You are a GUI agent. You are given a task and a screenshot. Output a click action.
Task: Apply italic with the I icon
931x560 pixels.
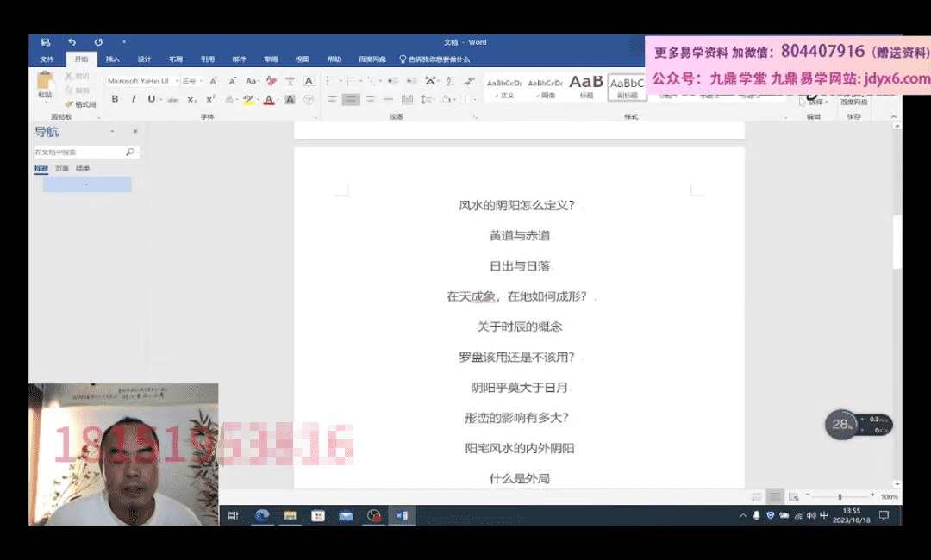click(134, 99)
